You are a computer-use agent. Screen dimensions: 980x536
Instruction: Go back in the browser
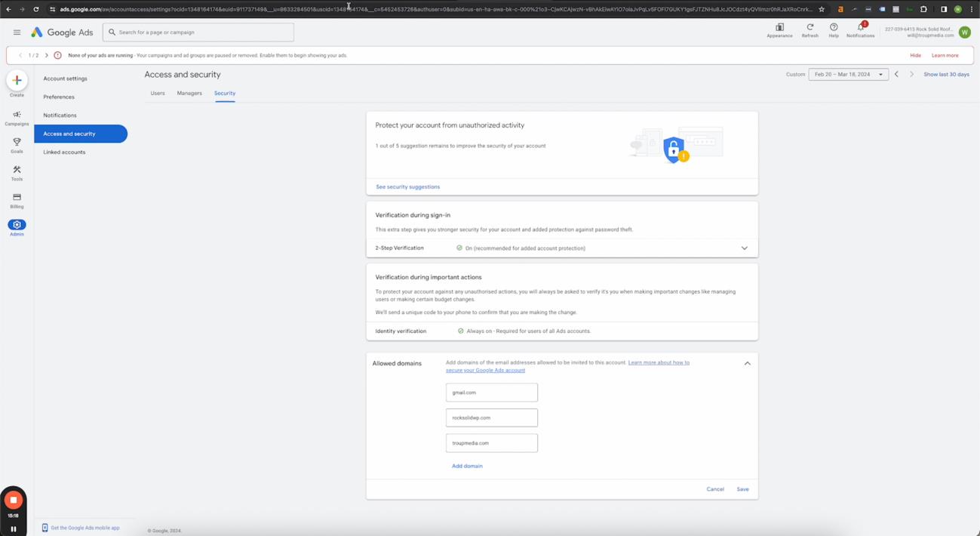(x=8, y=9)
